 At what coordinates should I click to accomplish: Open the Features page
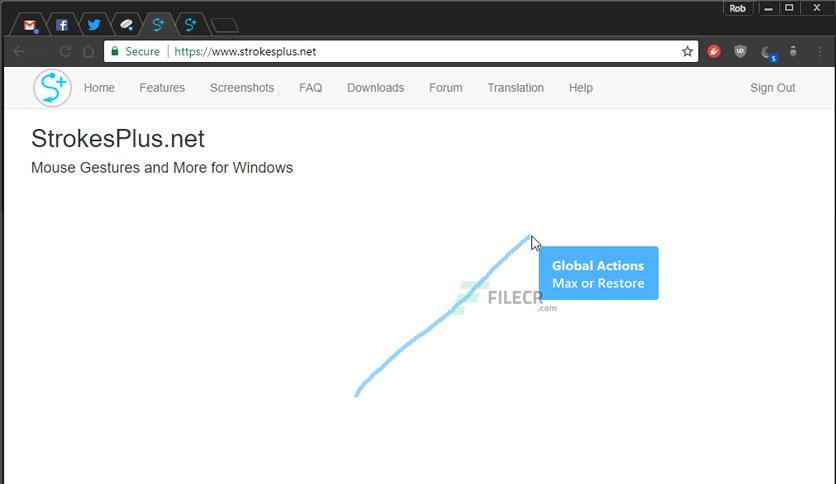[x=162, y=88]
